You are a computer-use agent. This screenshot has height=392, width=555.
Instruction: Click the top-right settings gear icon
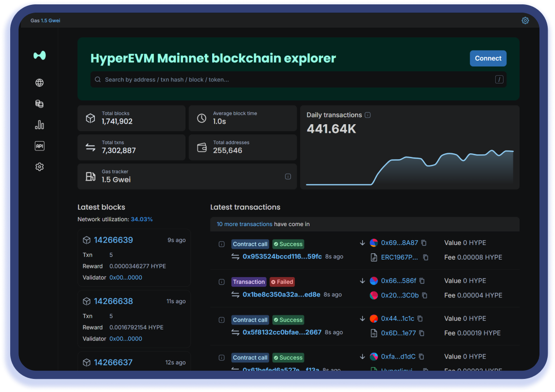525,20
